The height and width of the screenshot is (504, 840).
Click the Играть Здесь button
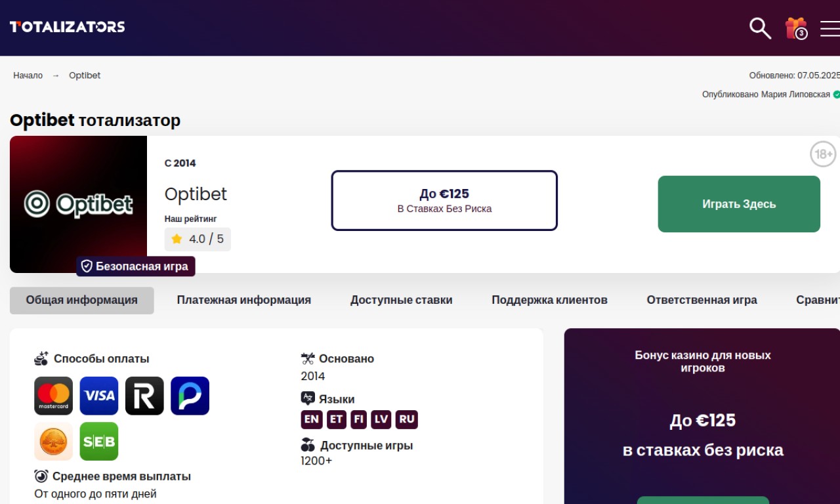point(739,204)
